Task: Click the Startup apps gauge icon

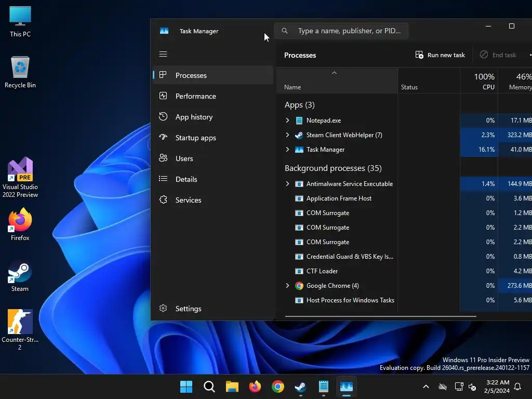Action: click(163, 137)
